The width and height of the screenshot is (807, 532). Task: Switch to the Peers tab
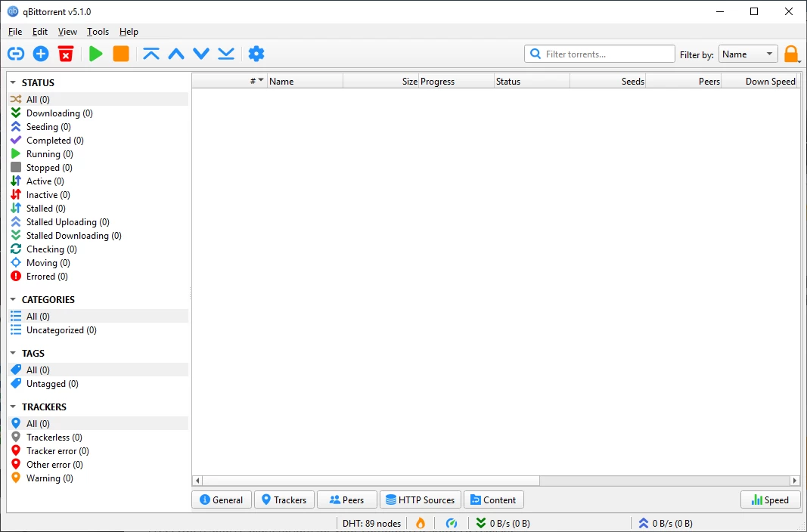tap(346, 500)
